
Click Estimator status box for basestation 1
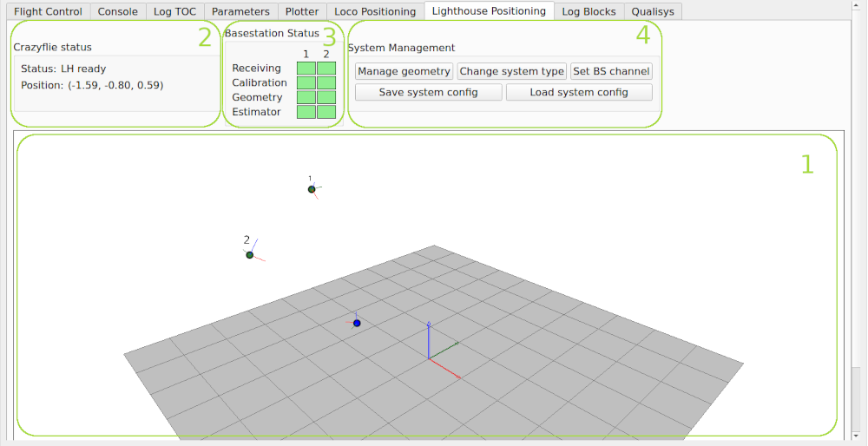pyautogui.click(x=306, y=112)
